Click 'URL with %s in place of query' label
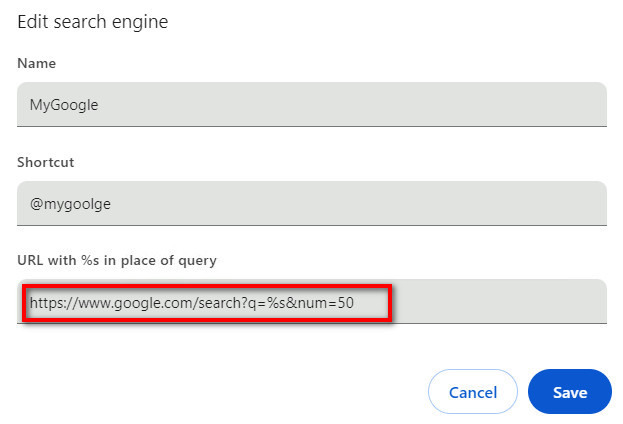The height and width of the screenshot is (424, 623). pyautogui.click(x=117, y=260)
